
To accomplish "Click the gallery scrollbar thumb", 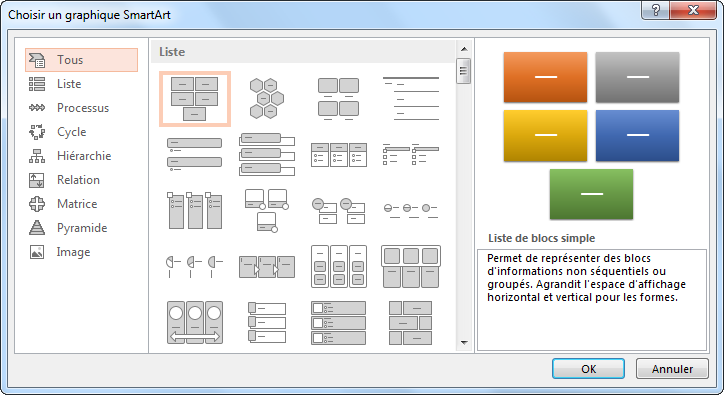I will [x=464, y=71].
